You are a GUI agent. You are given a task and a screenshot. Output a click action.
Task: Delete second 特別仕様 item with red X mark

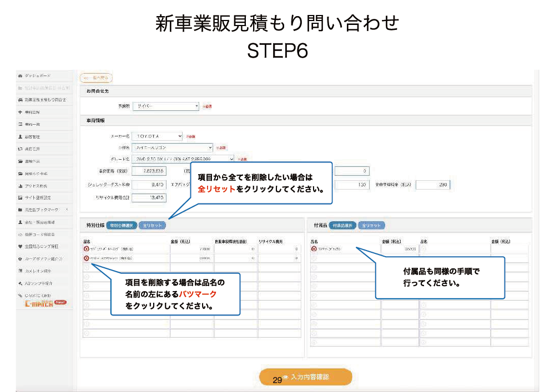(86, 258)
